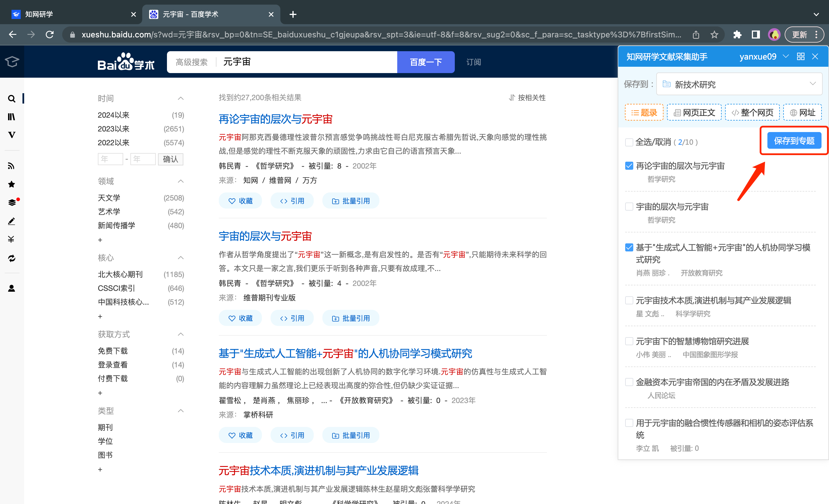Image resolution: width=829 pixels, height=504 pixels.
Task: Click the 元宇宙 search input field
Action: tap(306, 62)
